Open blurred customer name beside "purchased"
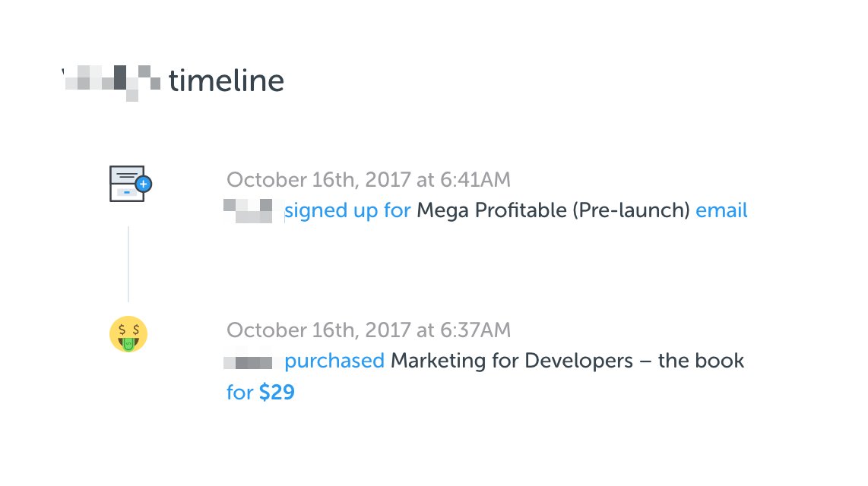868x486 pixels. point(249,361)
